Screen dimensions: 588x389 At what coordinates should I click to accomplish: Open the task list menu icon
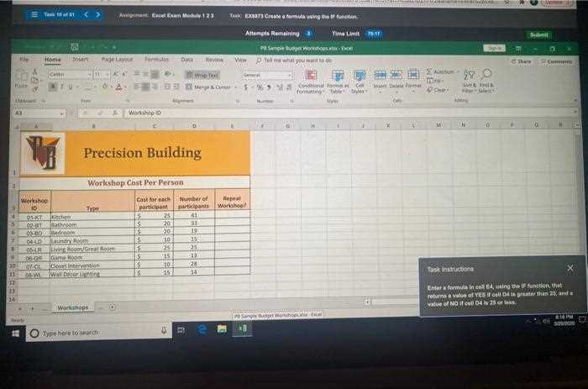[x=34, y=14]
